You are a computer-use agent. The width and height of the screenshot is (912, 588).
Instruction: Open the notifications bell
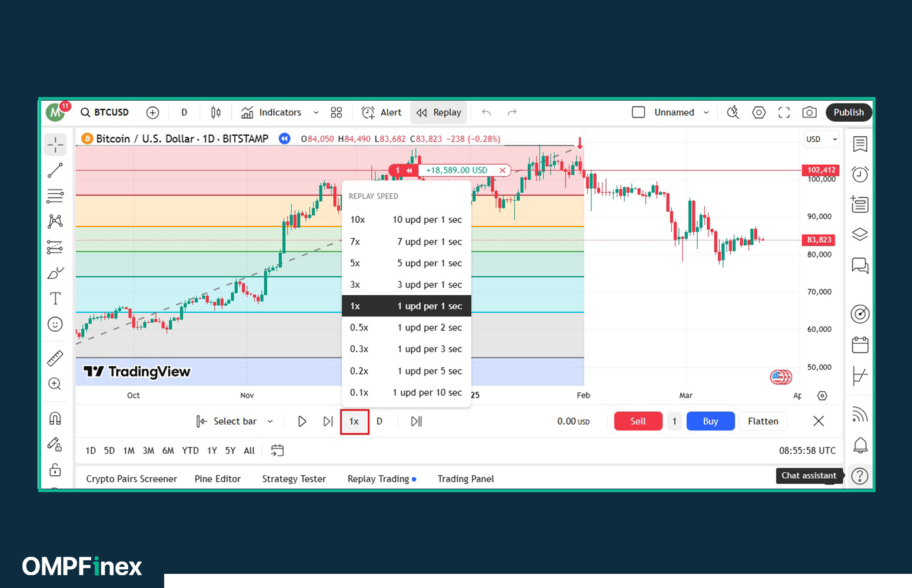pos(860,445)
